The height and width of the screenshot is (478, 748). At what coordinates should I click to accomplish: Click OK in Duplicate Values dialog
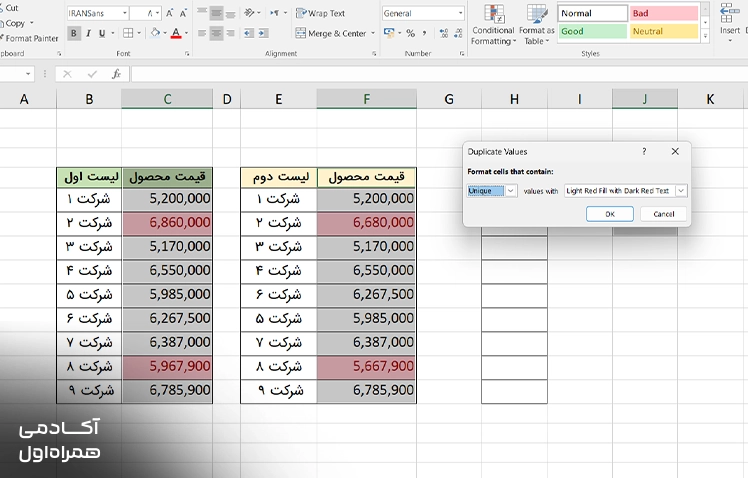(610, 214)
